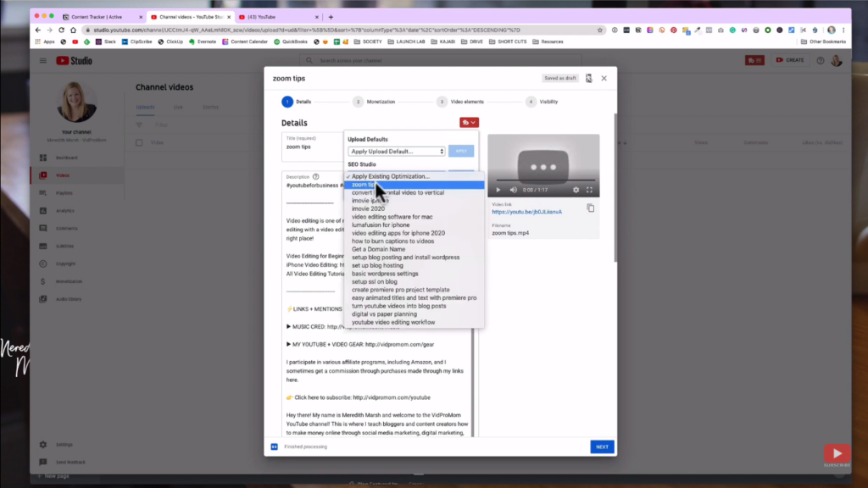The height and width of the screenshot is (488, 868).
Task: Open the hamburger menu next to Studio logo
Action: coord(43,60)
